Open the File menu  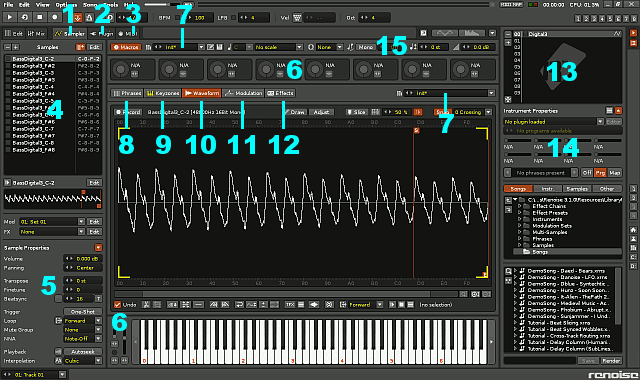click(8, 4)
